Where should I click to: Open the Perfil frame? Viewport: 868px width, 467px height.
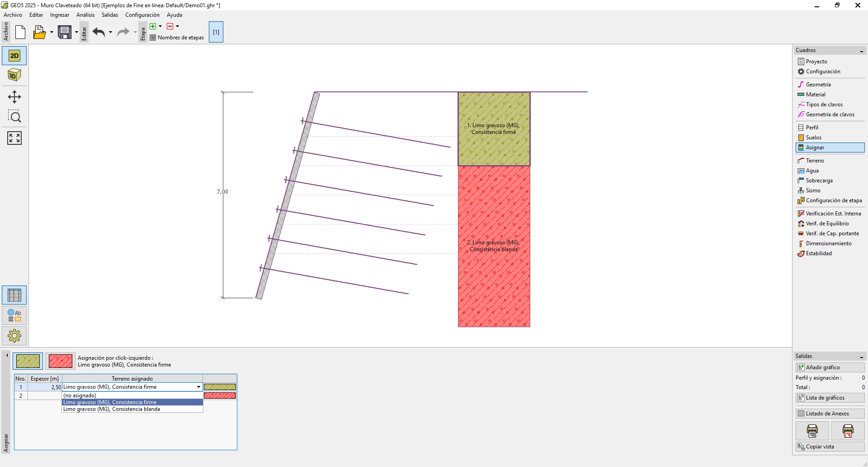point(830,128)
